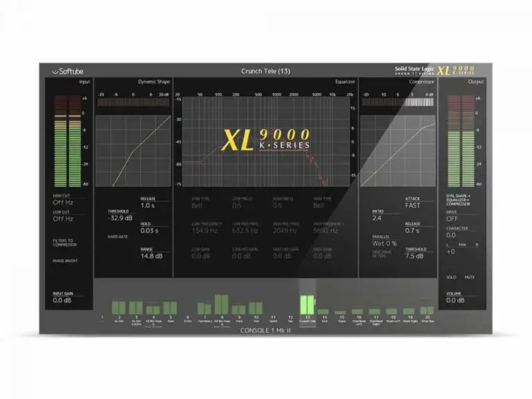The height and width of the screenshot is (399, 532).
Task: Click the Compressor transfer curve graph
Action: pos(398,151)
